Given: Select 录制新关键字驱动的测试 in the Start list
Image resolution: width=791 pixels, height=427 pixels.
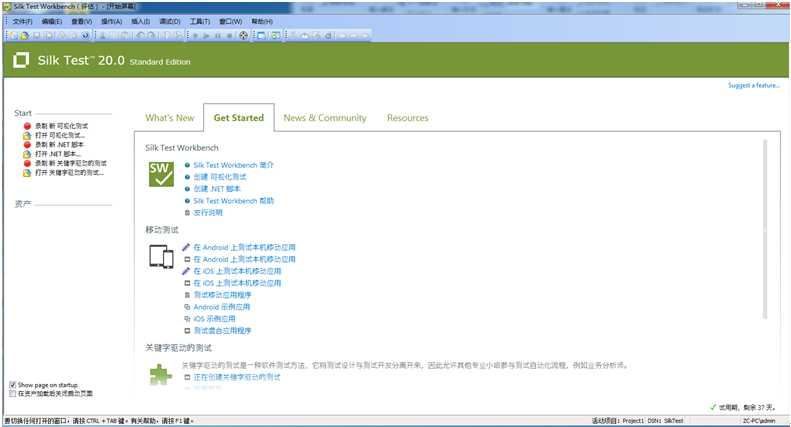Looking at the screenshot, I should [x=71, y=164].
